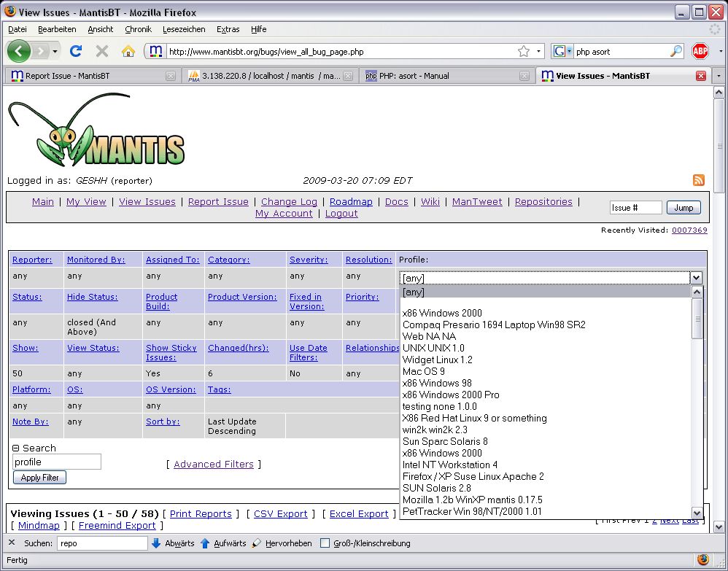
Task: Close the find bar with X icon
Action: click(12, 543)
